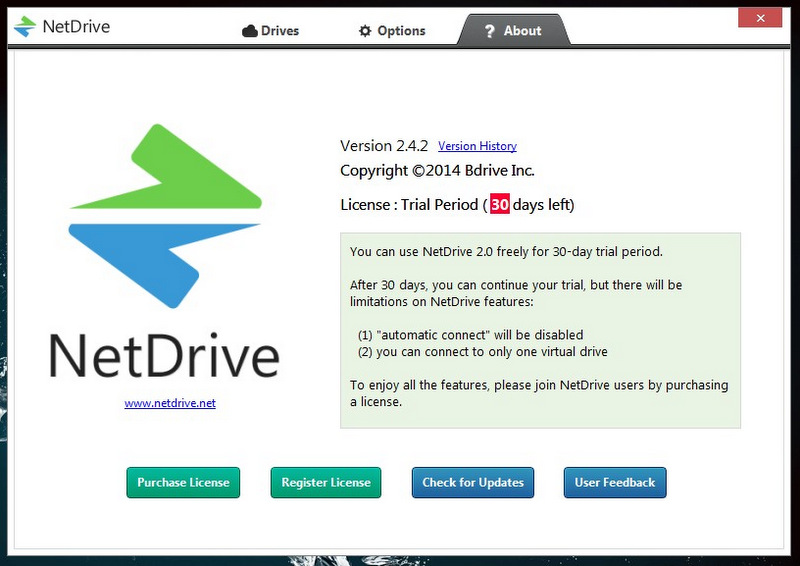Click the Copyright ©2014 Bdrive Inc. text
800x566 pixels.
(x=437, y=170)
